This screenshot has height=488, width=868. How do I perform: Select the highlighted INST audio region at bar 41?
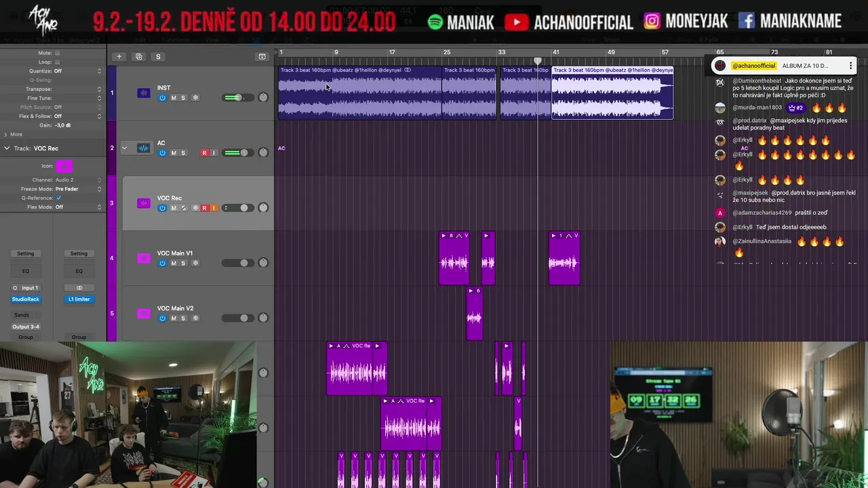click(x=612, y=93)
